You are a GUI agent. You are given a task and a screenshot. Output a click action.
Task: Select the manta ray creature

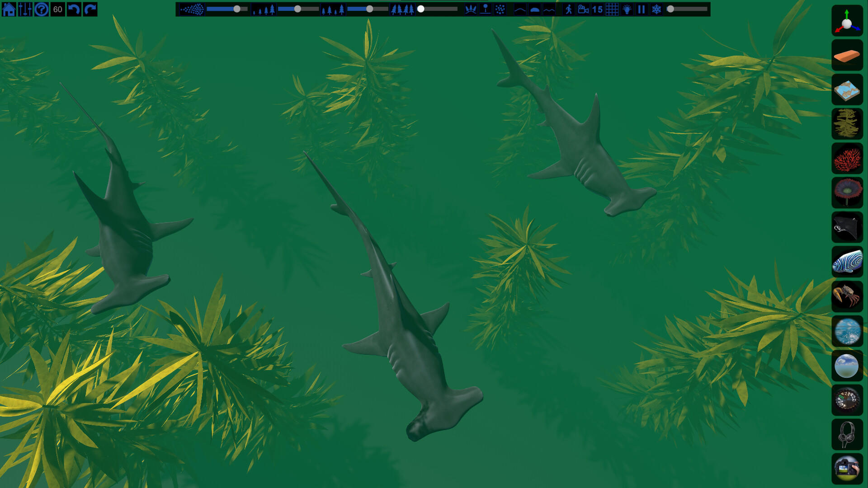tap(847, 227)
